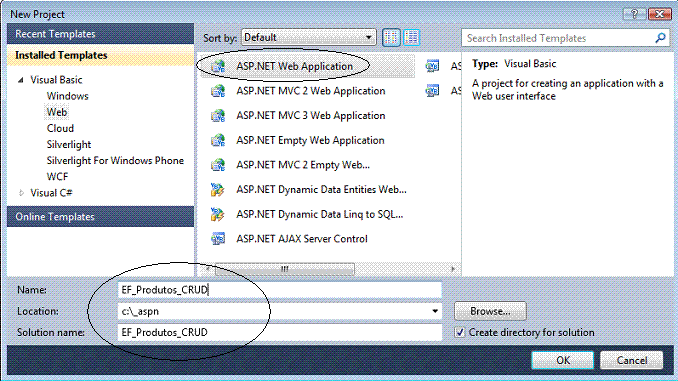This screenshot has height=381, width=678.
Task: Select the Visual C# tree item
Action: point(51,193)
